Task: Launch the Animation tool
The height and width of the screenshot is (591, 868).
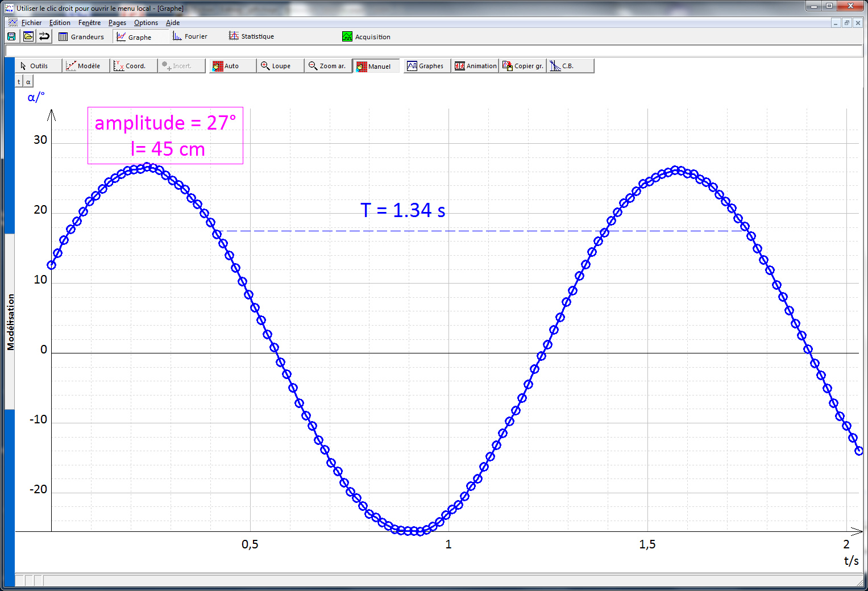Action: coord(475,66)
